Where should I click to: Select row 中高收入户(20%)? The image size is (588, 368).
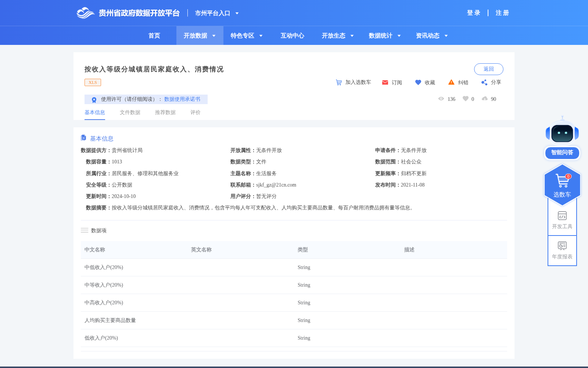[294, 303]
